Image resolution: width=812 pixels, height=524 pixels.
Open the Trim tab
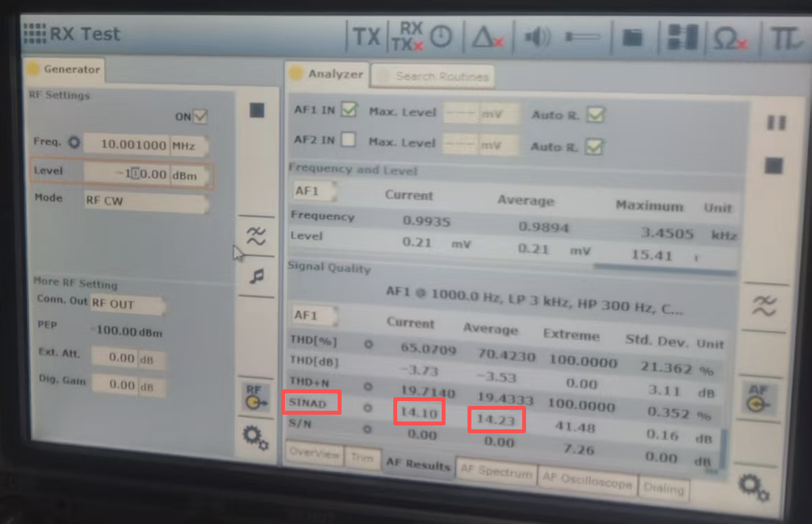click(x=362, y=458)
